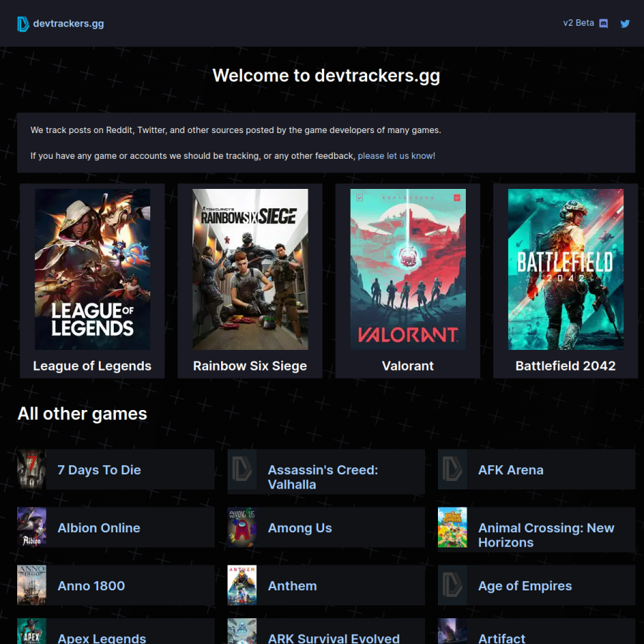This screenshot has width=644, height=644.
Task: Open the Anno 1800 tracker
Action: 91,585
